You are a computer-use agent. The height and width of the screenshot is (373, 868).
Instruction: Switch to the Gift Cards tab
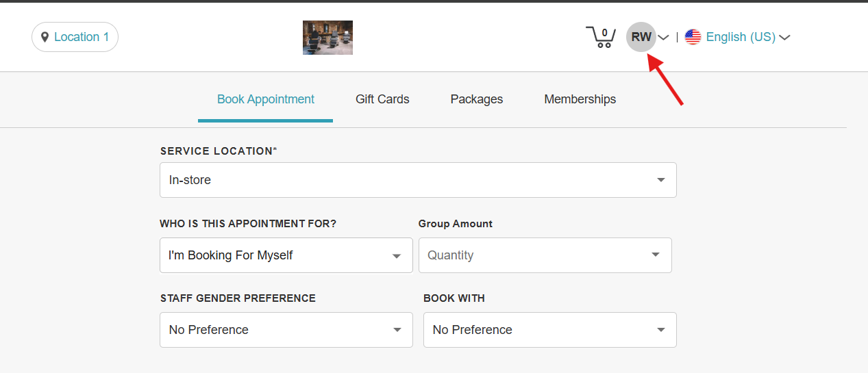[x=382, y=99]
